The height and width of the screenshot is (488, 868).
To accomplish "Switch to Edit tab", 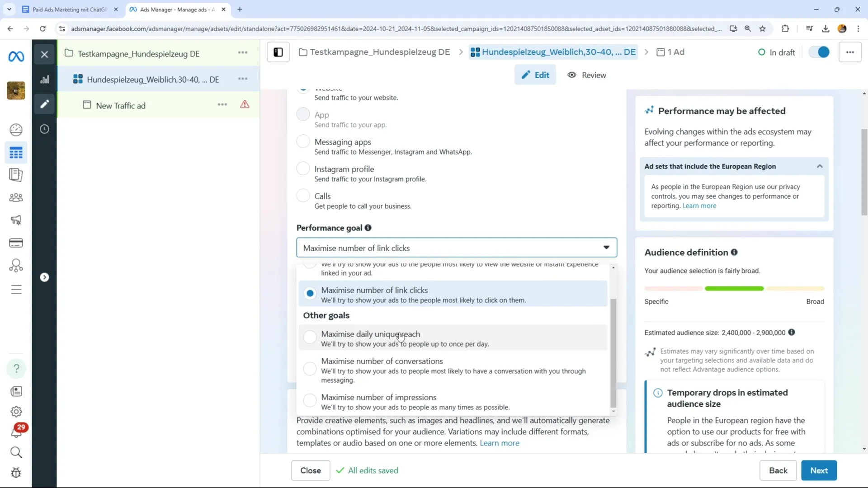I will click(x=535, y=75).
